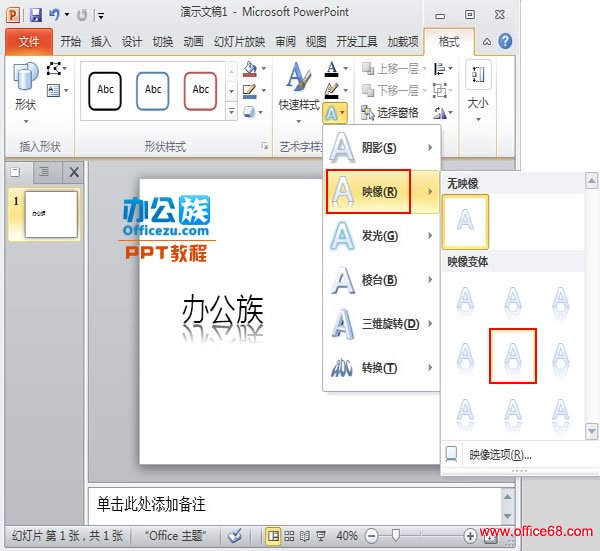
Task: Open the 快速样式 WordArt gallery
Action: [x=299, y=93]
